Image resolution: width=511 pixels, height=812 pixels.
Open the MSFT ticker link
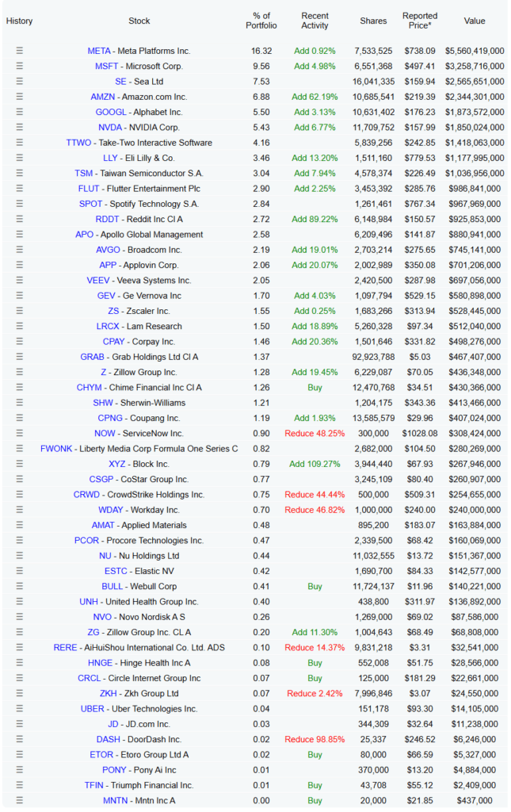point(106,66)
